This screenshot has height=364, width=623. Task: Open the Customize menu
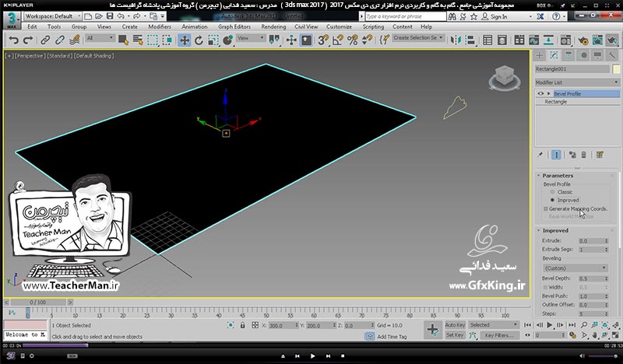tap(339, 26)
